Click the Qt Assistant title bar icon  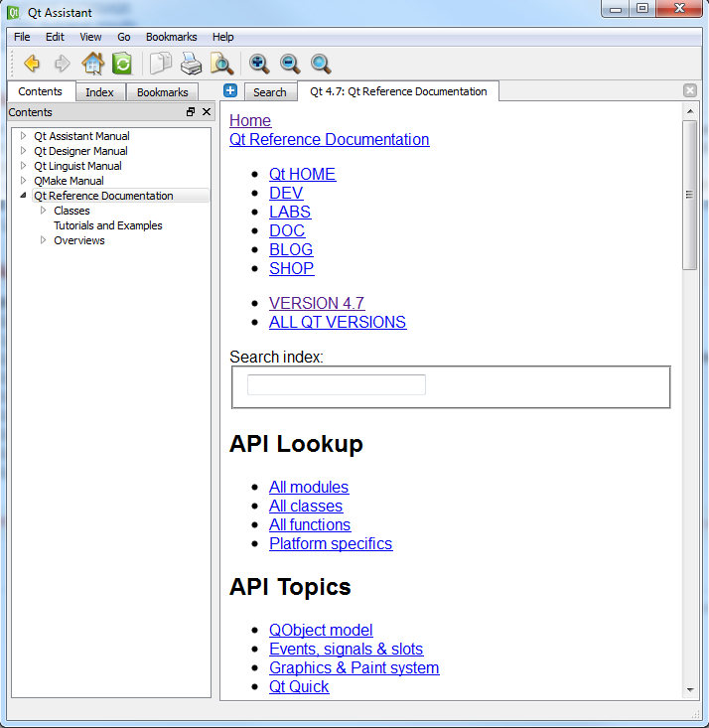(14, 13)
